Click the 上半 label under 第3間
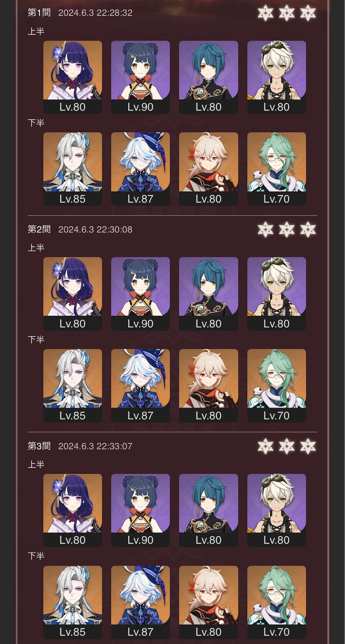The height and width of the screenshot is (644, 345). click(36, 464)
